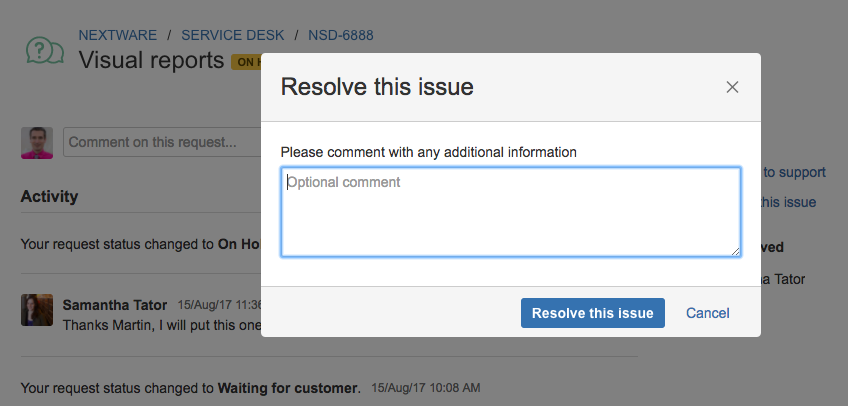Click the Visual reports title
Screen dimensions: 848x406
tap(151, 60)
